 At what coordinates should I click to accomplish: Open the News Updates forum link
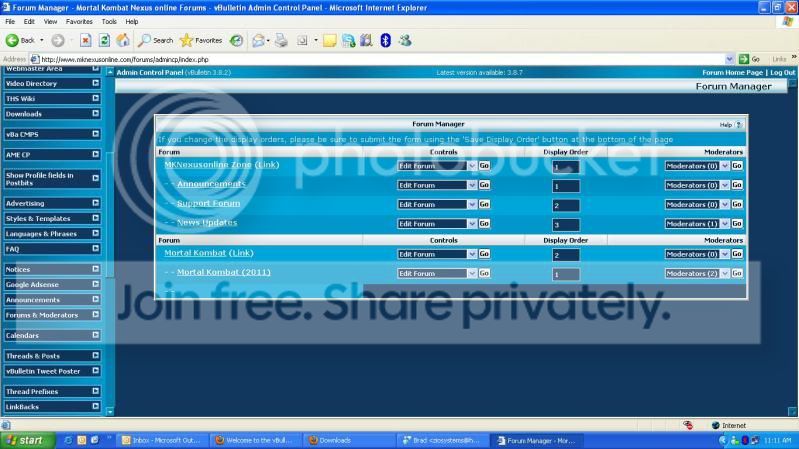pyautogui.click(x=207, y=223)
